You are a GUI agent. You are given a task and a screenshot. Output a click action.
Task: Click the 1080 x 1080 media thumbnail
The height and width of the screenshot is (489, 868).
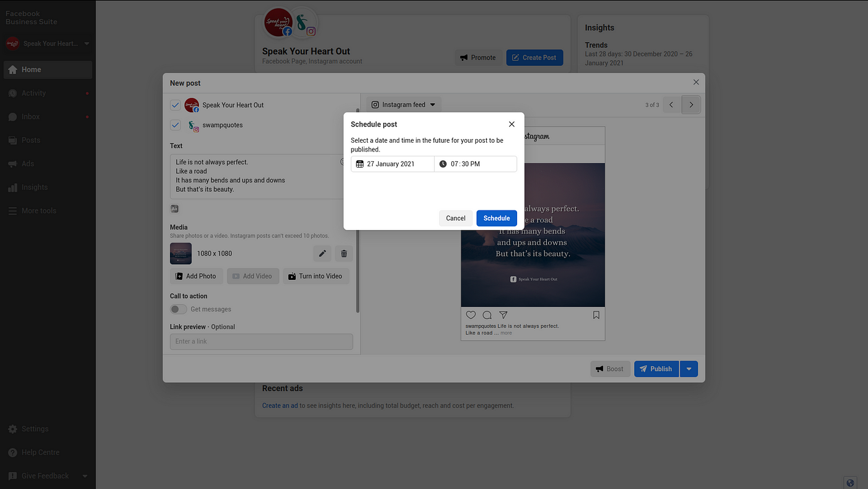[181, 253]
